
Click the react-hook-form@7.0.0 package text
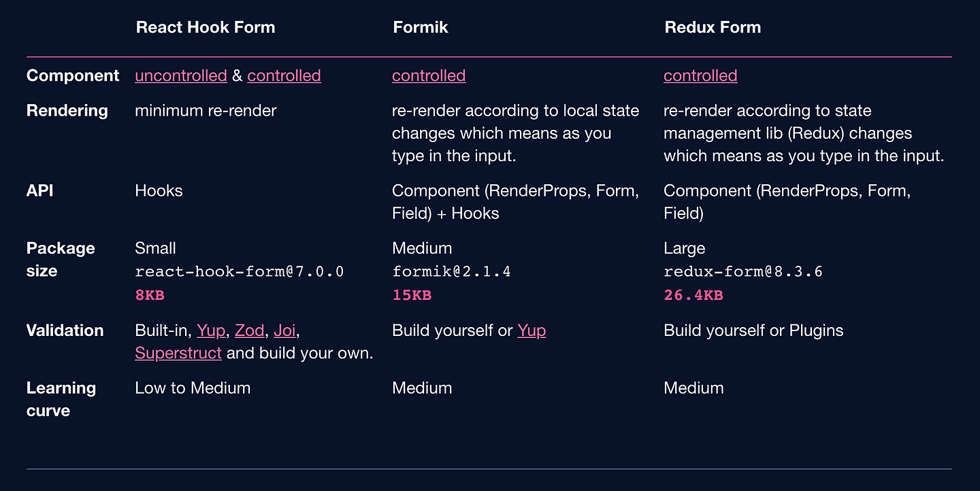pos(240,271)
